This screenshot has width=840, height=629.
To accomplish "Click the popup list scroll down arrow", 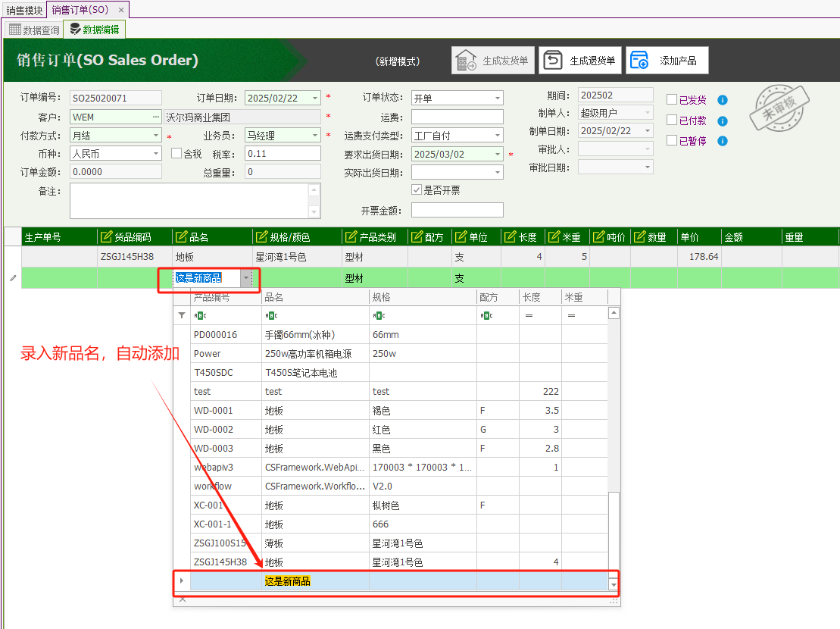I will [614, 585].
